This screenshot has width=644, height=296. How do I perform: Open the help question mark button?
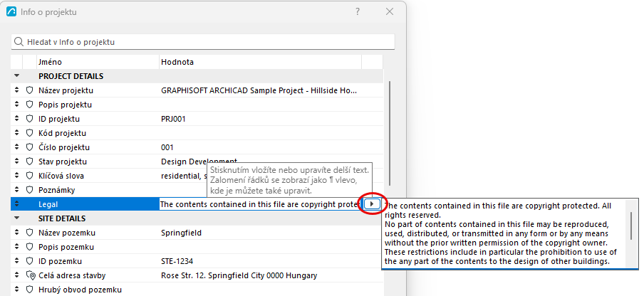tap(358, 12)
